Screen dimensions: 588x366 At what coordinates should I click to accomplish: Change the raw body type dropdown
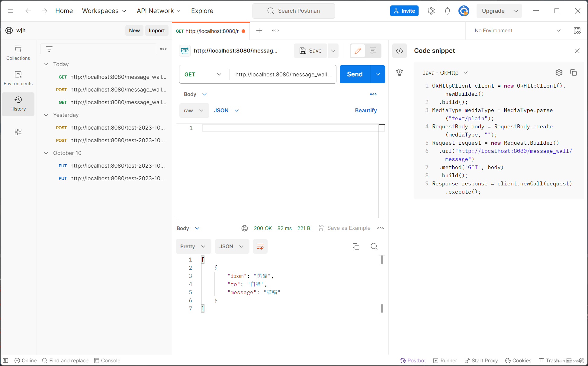[x=194, y=111]
